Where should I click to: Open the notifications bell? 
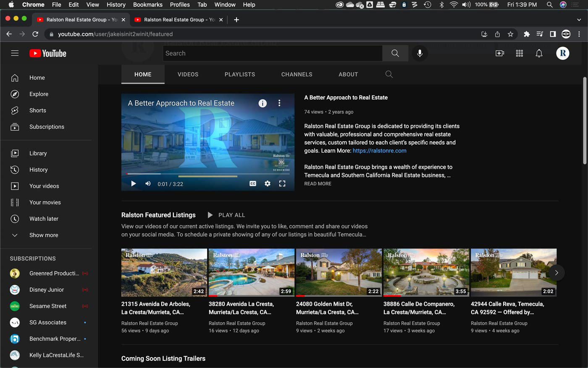[x=539, y=53]
